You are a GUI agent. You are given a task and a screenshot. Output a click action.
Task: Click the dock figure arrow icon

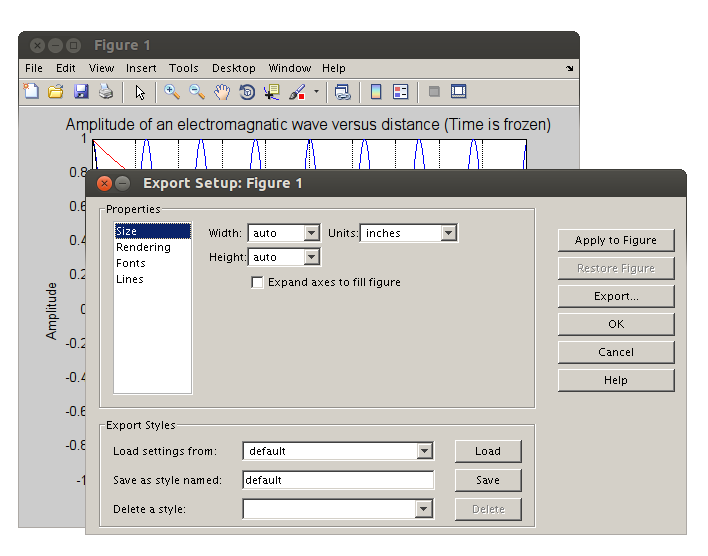569,69
